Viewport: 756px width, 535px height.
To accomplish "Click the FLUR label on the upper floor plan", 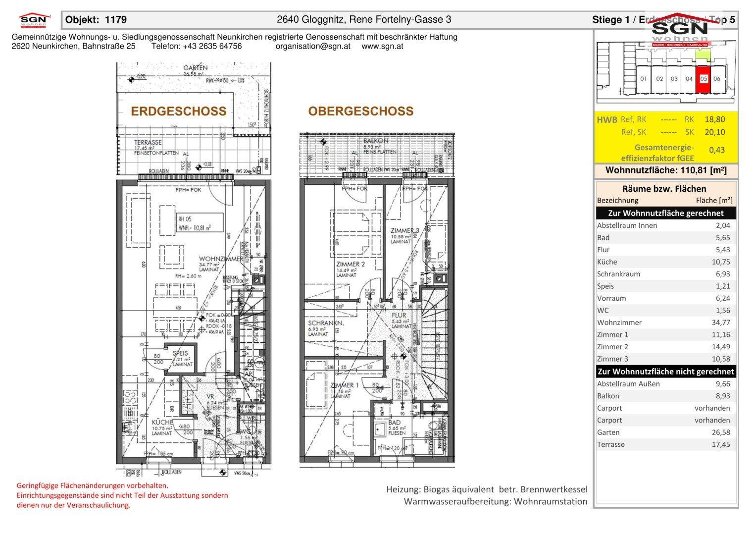I will (x=399, y=315).
